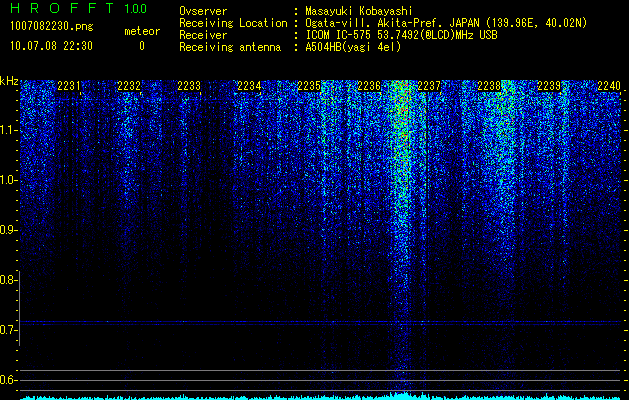Click the 1.1 frequency axis label
Viewport: 629px width, 400px height.
click(9, 130)
